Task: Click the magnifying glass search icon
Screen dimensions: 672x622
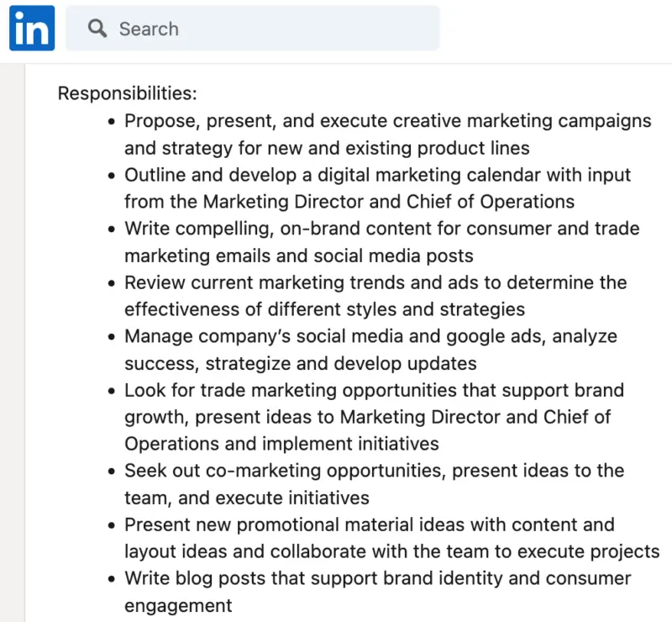Action: [97, 28]
